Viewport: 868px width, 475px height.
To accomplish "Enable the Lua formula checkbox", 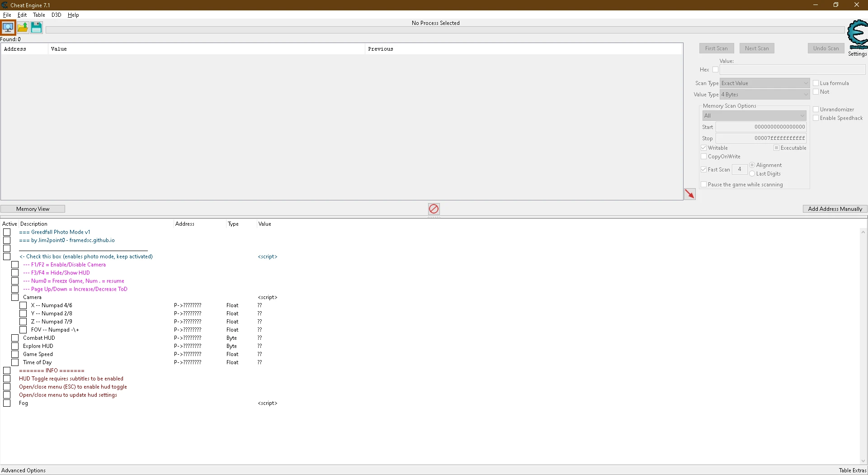I will point(816,83).
